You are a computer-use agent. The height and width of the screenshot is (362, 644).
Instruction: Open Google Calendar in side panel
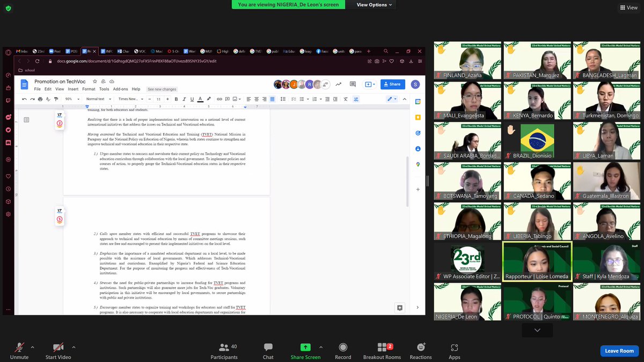pyautogui.click(x=418, y=101)
